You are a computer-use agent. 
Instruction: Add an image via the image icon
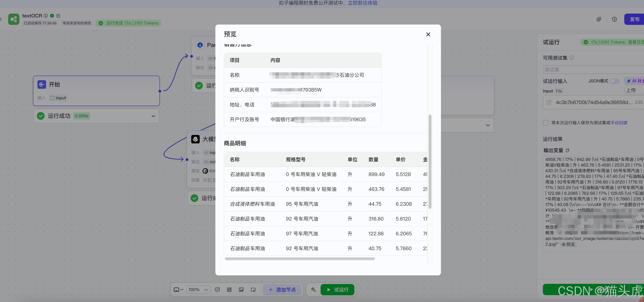tap(241, 289)
